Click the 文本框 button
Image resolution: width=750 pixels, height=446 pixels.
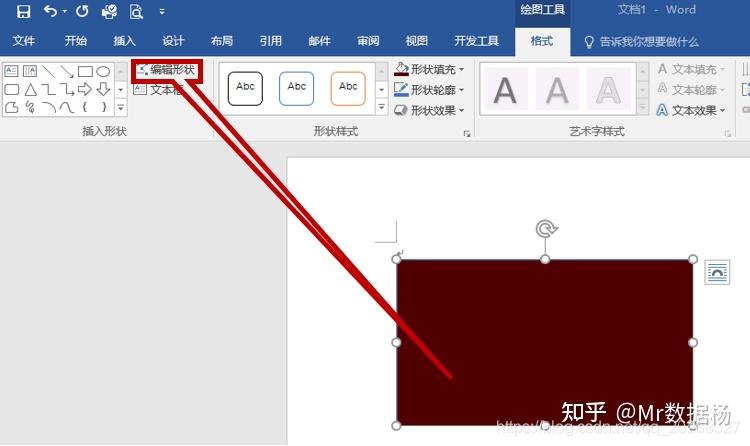tap(158, 89)
